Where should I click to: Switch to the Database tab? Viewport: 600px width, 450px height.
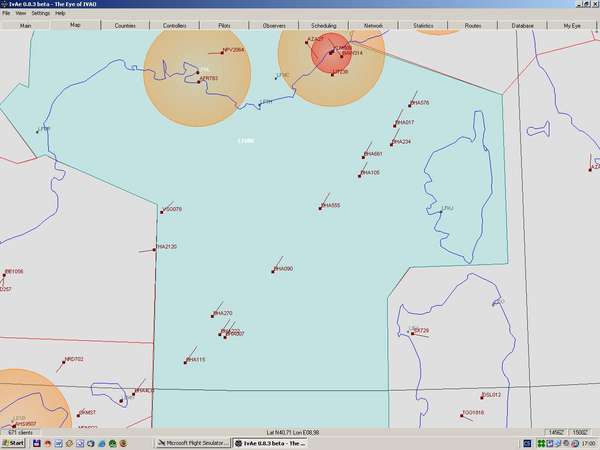[523, 25]
